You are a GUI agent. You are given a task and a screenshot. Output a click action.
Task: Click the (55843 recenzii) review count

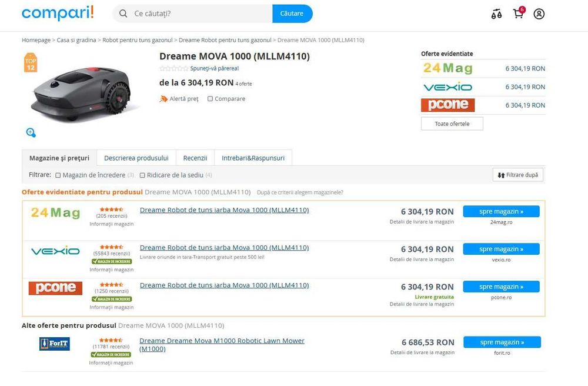pyautogui.click(x=111, y=253)
